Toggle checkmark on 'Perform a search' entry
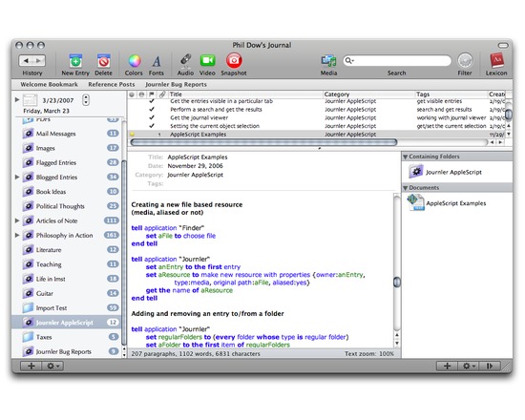 [152, 109]
